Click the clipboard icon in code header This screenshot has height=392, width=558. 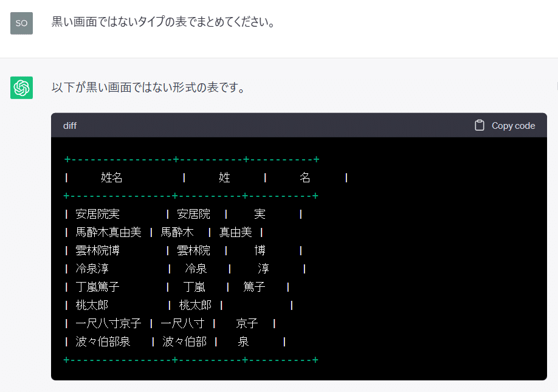(x=480, y=125)
